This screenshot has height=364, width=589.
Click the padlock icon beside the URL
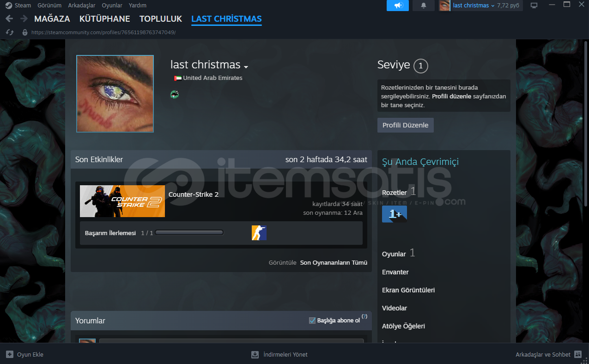coord(25,32)
